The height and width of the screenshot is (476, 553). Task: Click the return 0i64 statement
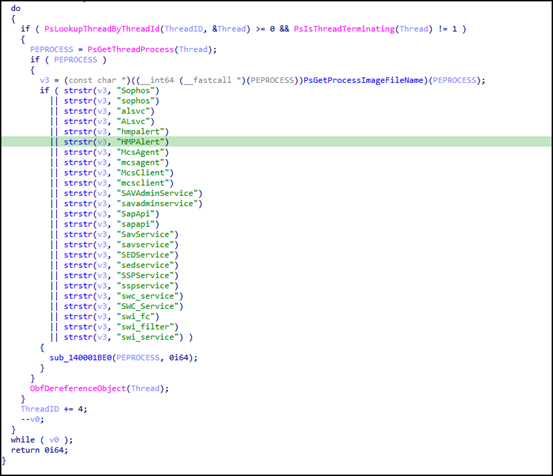pos(39,450)
